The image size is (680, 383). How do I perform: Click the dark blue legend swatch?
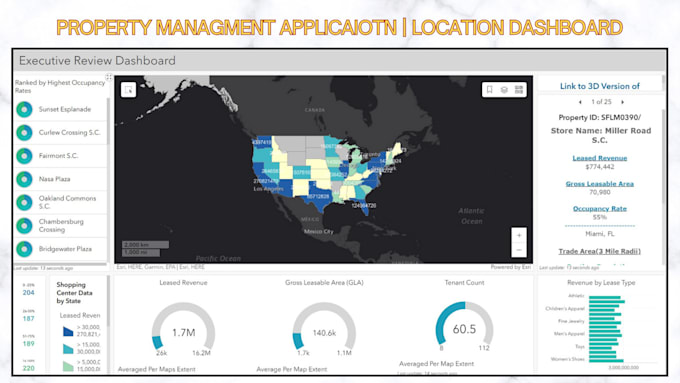pyautogui.click(x=68, y=331)
